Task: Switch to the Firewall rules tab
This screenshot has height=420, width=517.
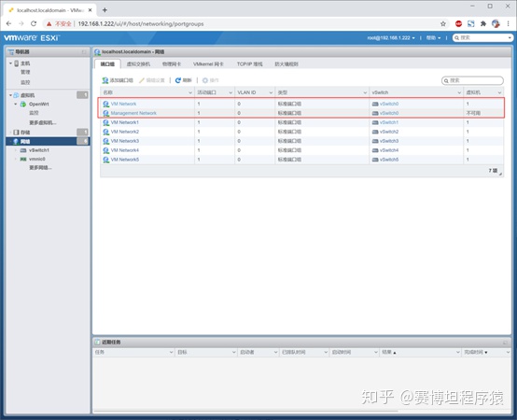Action: point(286,64)
